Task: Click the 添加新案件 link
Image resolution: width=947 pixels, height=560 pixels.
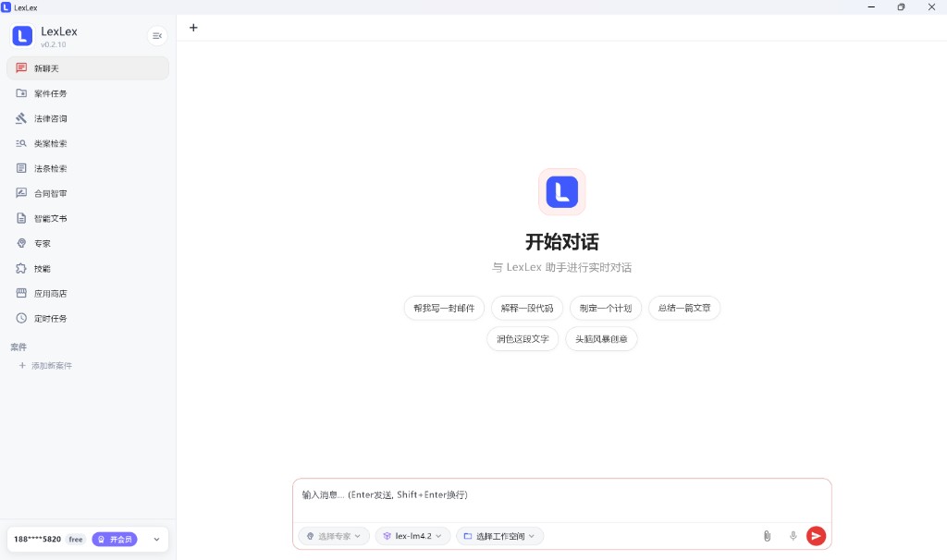Action: click(x=52, y=366)
